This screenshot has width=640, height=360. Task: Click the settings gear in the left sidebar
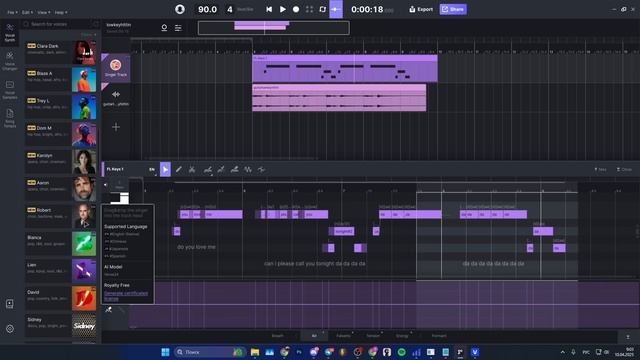coord(10,329)
